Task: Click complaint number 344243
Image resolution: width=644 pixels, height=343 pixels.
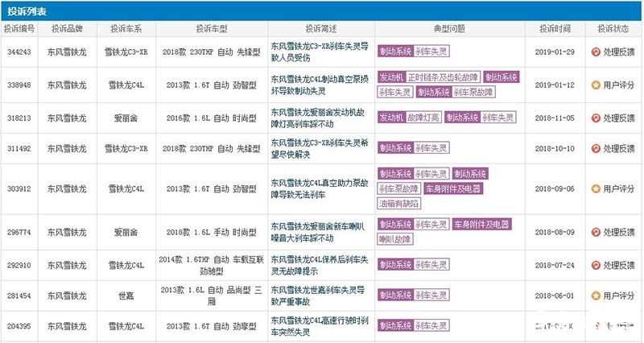Action: tap(19, 52)
